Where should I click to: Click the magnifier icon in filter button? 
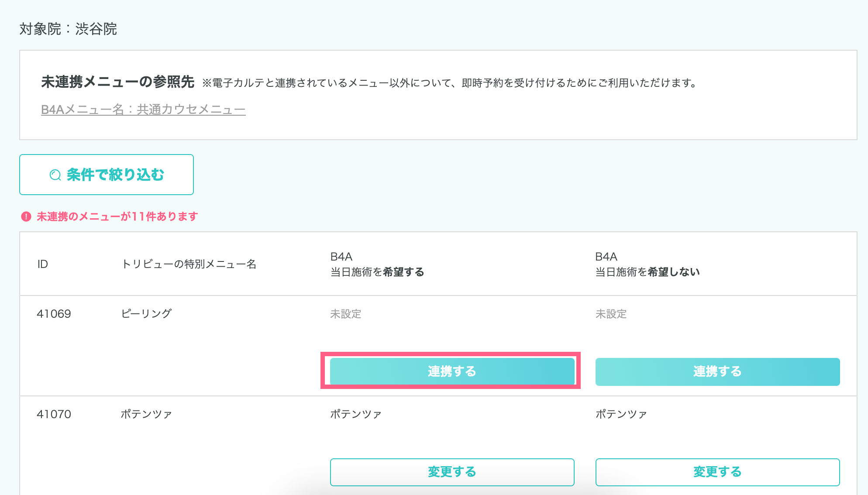[x=55, y=175]
